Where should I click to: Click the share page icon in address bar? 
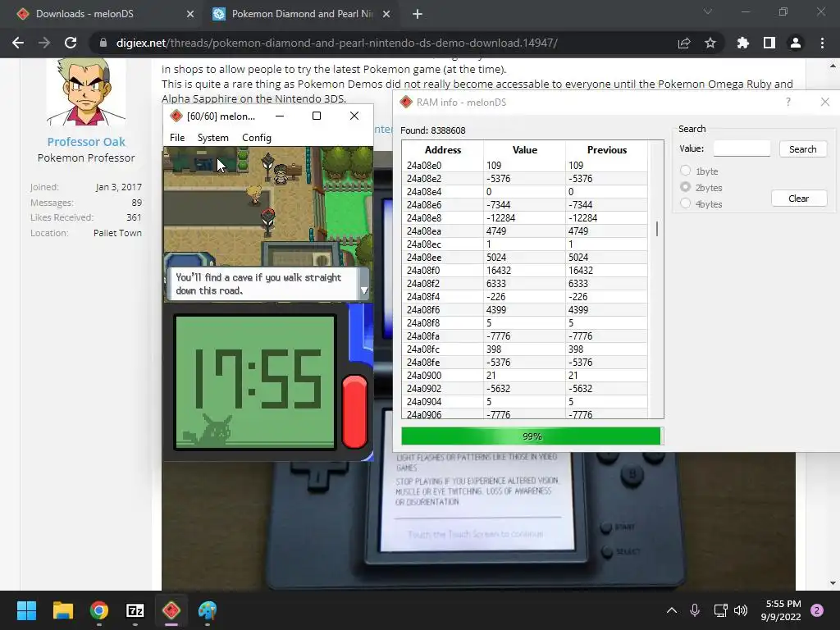[684, 43]
